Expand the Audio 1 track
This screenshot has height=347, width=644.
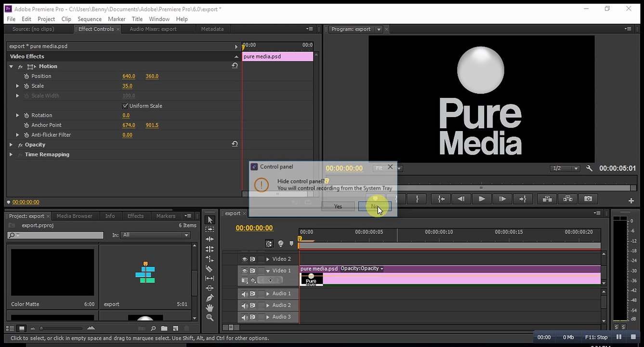tap(268, 294)
